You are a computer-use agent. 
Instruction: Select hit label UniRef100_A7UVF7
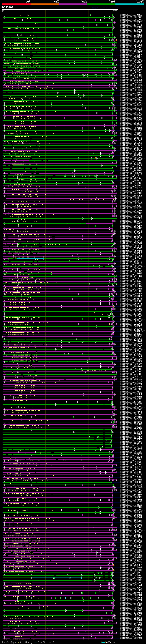tap(131, 55)
